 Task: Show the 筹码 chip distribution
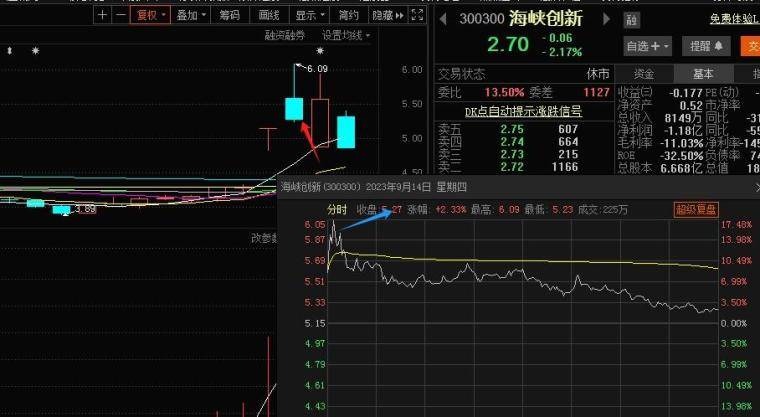[x=230, y=16]
